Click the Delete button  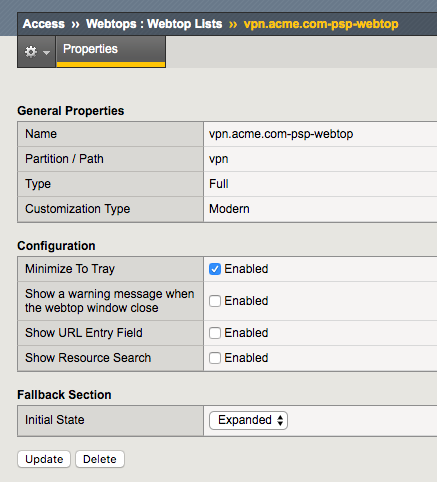click(x=100, y=459)
